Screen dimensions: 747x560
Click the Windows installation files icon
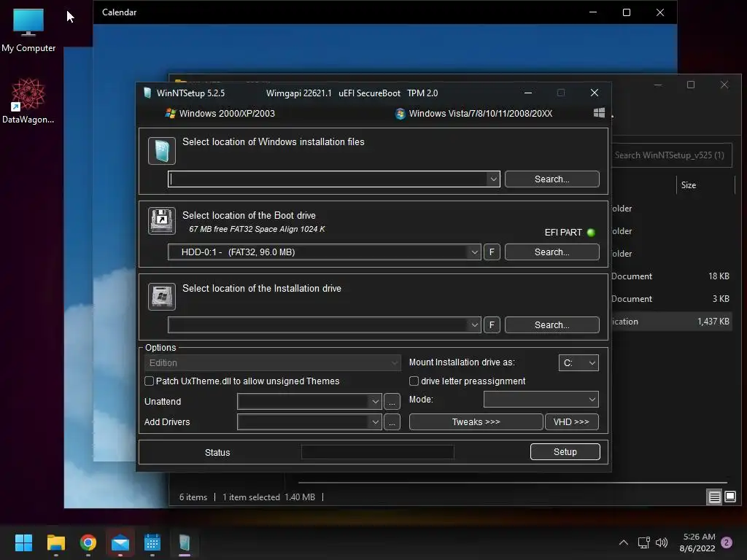point(162,151)
